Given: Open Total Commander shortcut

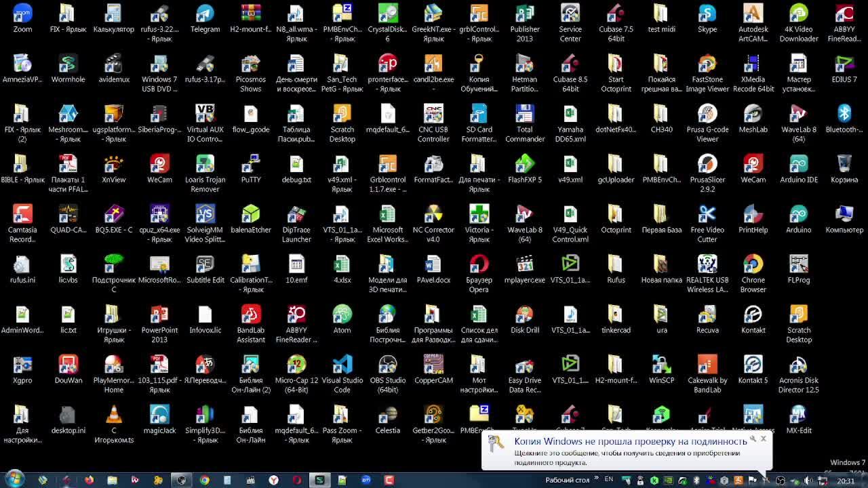Looking at the screenshot, I should tap(525, 123).
